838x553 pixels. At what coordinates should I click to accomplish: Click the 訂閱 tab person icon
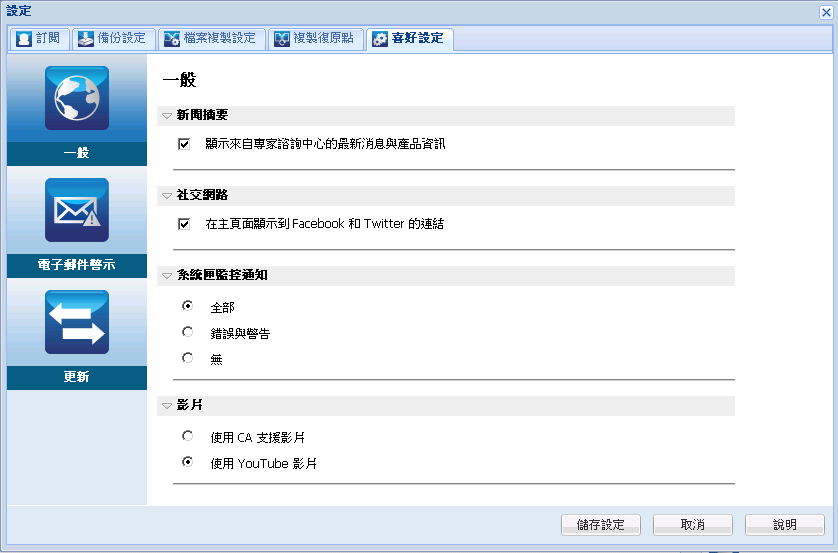[24, 38]
